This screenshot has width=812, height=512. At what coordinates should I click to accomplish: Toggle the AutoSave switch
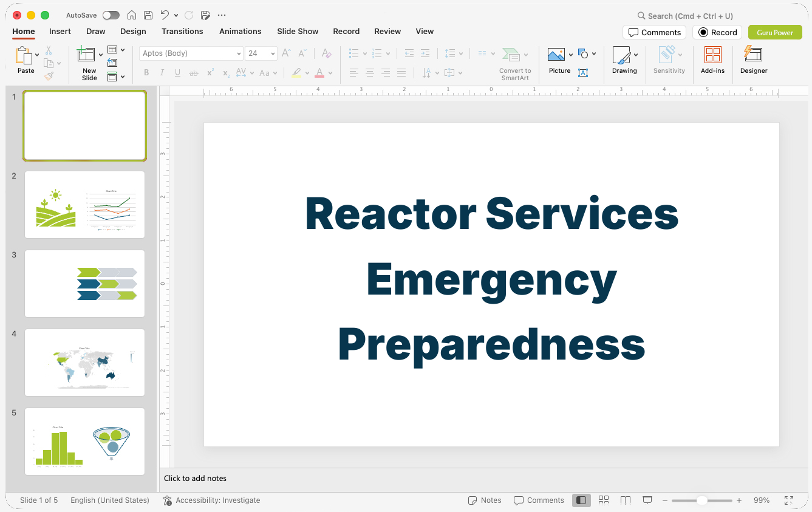[x=111, y=15]
